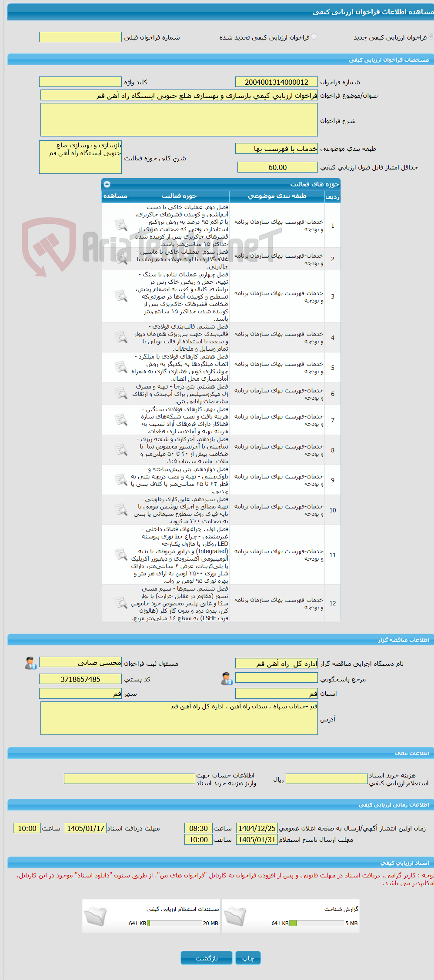This screenshot has height=980, width=434.
Task: Click view icon for activity row 9
Action: pyautogui.click(x=121, y=480)
